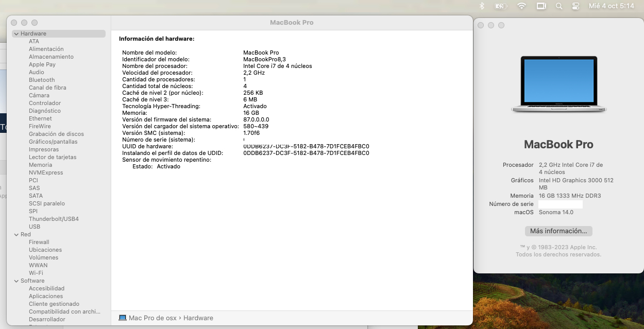Select Alimentación in the sidebar

(x=46, y=49)
